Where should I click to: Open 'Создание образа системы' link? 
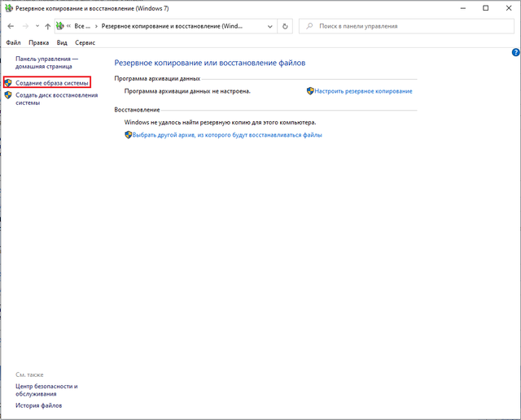click(x=52, y=83)
